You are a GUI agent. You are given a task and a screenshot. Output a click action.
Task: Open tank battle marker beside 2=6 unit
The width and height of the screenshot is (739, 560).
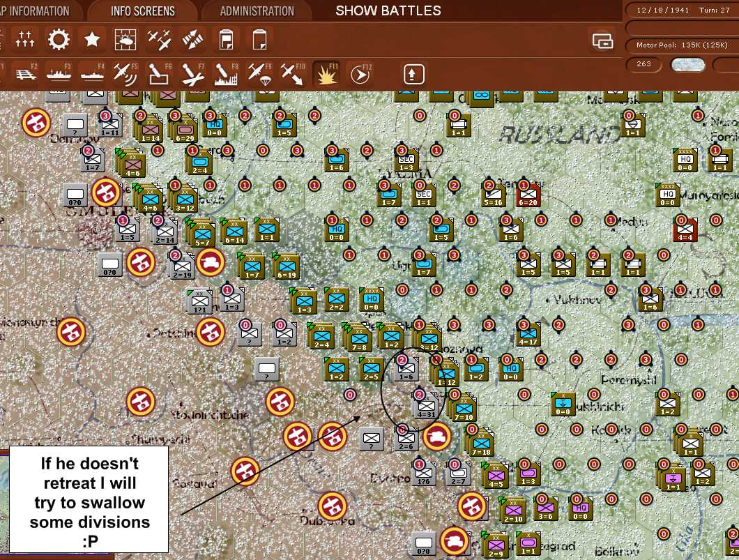click(x=437, y=437)
